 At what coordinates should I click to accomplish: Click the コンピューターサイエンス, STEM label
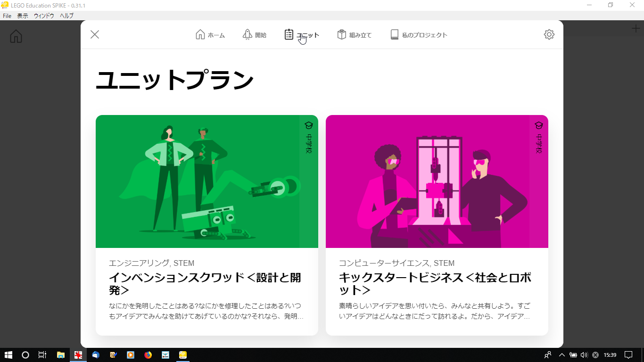(396, 263)
